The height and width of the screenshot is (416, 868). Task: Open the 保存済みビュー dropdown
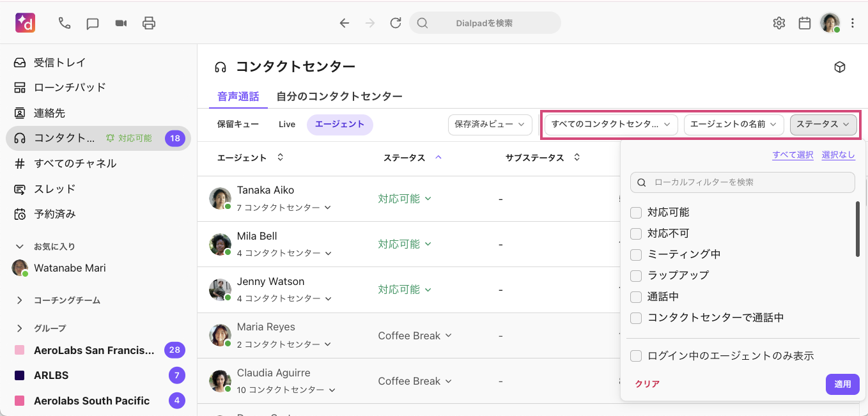click(x=490, y=125)
